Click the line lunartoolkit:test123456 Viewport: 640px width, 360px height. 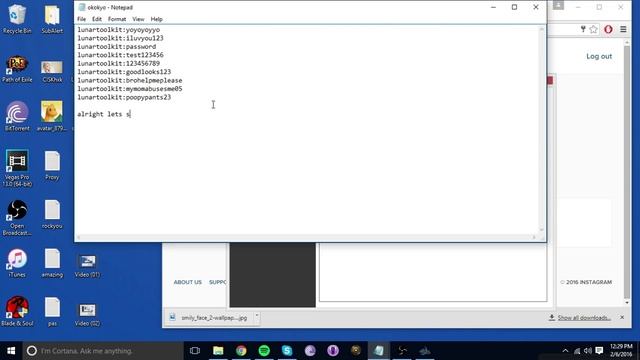tap(120, 55)
